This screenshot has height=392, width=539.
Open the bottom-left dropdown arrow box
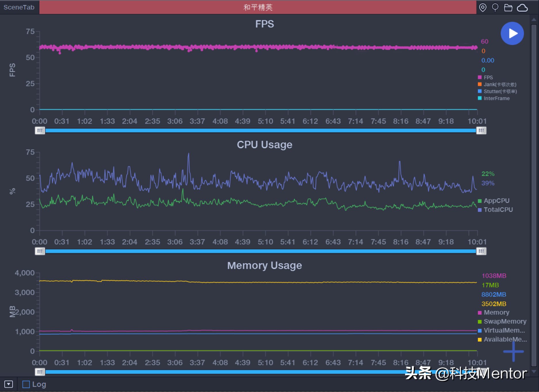8,384
